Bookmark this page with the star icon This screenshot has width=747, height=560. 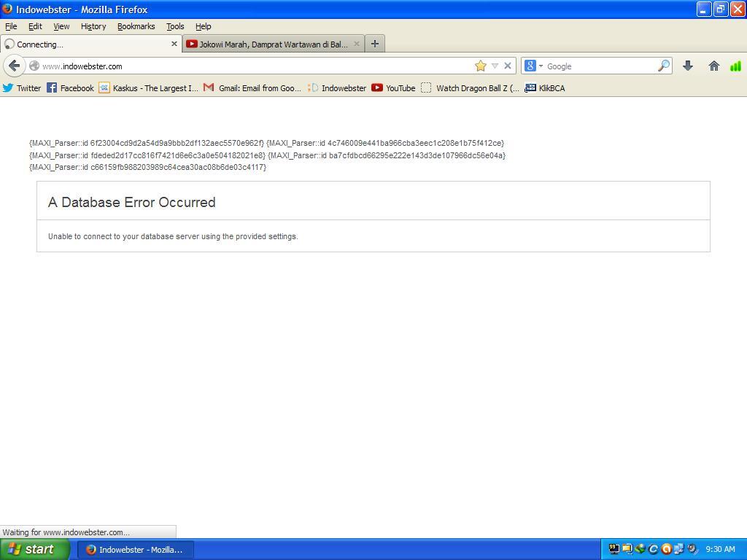point(480,66)
